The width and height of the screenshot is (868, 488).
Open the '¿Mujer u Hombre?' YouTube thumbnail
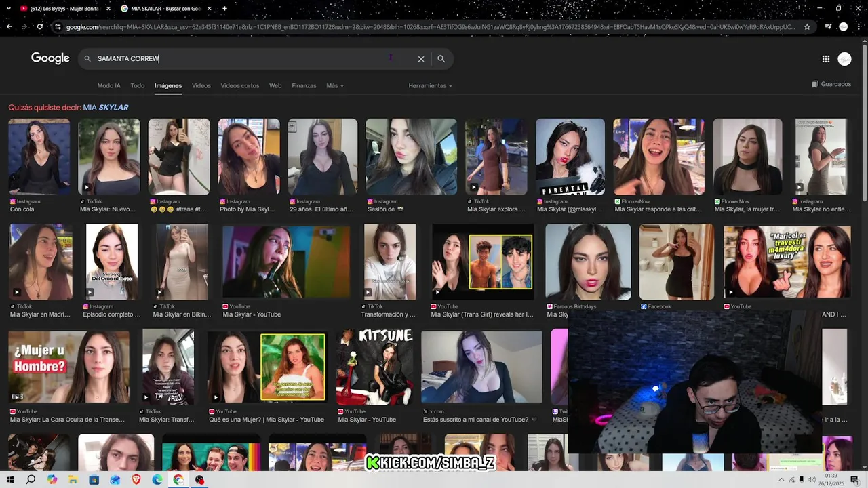pos(68,367)
